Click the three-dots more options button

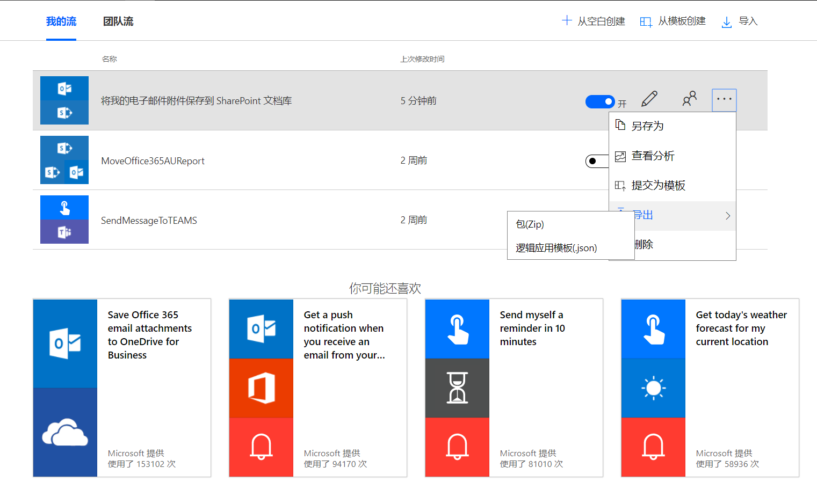point(724,100)
